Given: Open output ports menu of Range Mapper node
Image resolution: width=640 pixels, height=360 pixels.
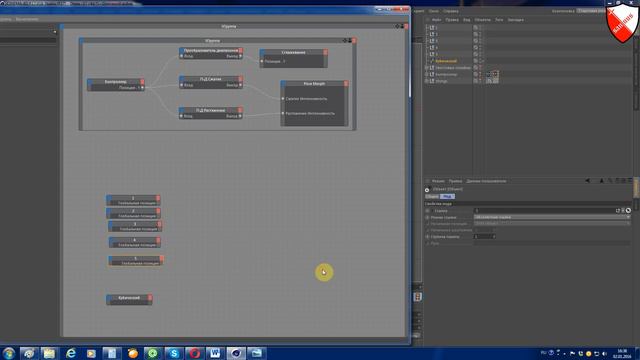Looking at the screenshot, I should pos(240,51).
